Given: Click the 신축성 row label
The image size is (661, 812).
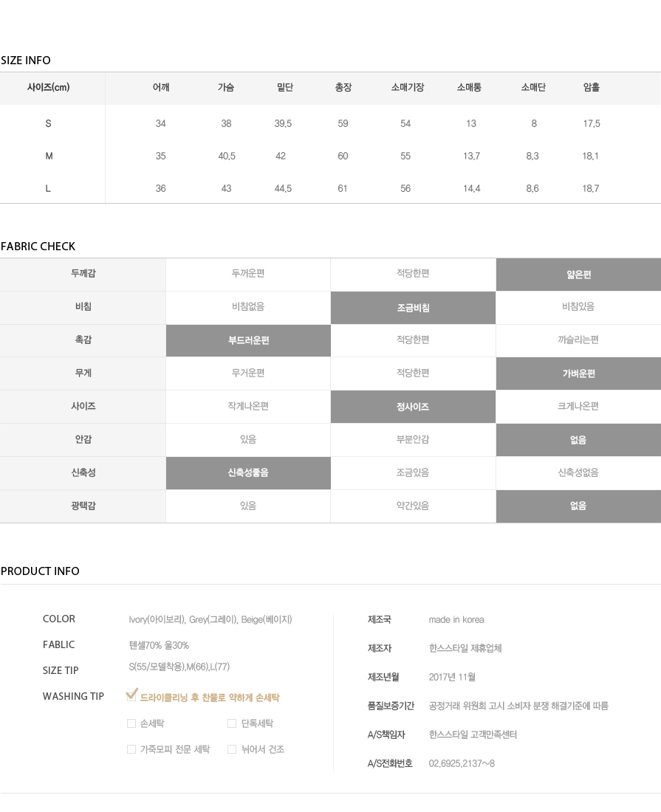Looking at the screenshot, I should tap(83, 472).
